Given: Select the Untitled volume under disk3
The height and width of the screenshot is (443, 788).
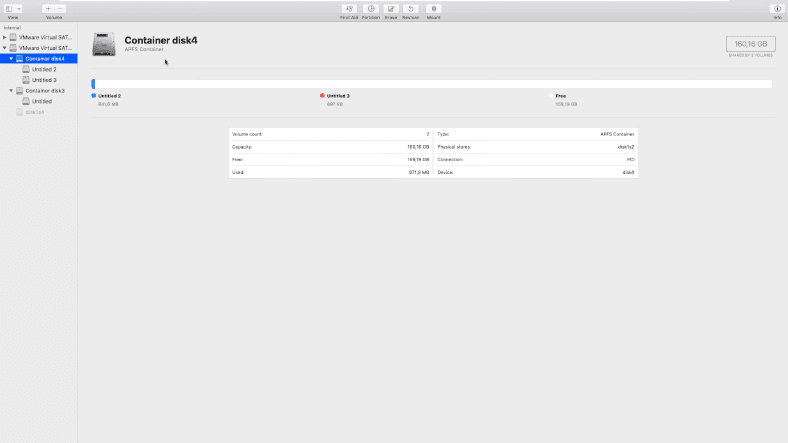Looking at the screenshot, I should pyautogui.click(x=42, y=101).
